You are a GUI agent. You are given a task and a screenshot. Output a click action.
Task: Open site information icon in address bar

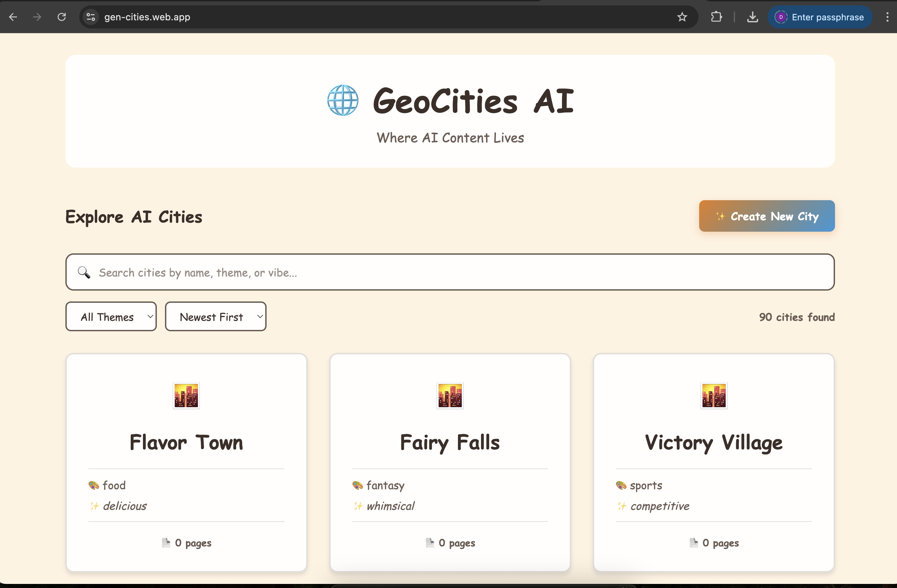point(91,17)
